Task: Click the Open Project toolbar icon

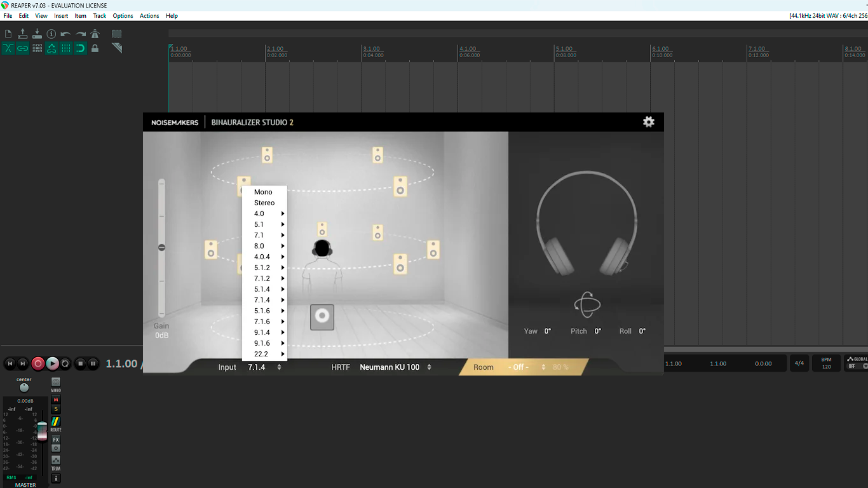Action: coord(23,34)
